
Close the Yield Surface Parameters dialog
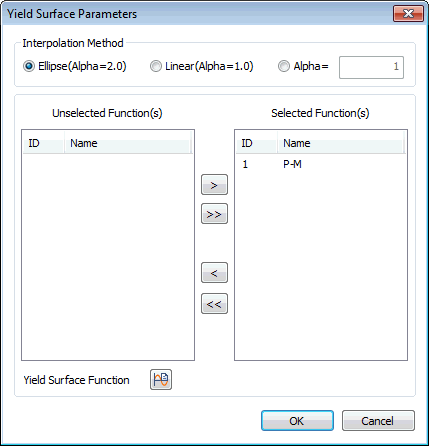tap(408, 14)
